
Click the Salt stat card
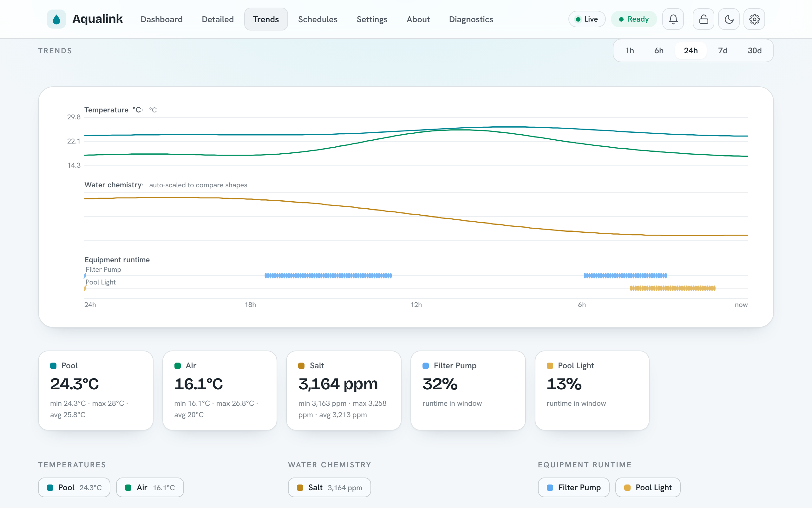click(344, 391)
